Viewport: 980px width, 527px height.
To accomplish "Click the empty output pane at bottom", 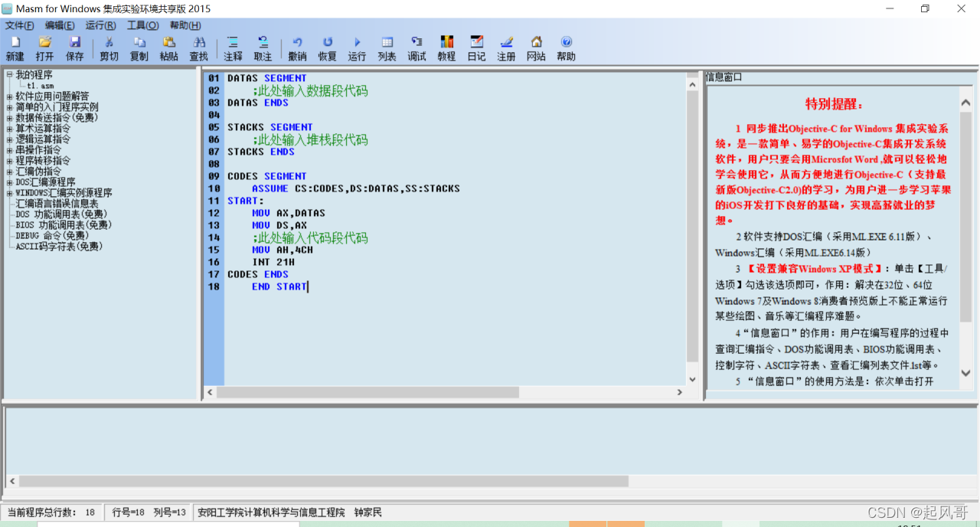I will pos(490,440).
